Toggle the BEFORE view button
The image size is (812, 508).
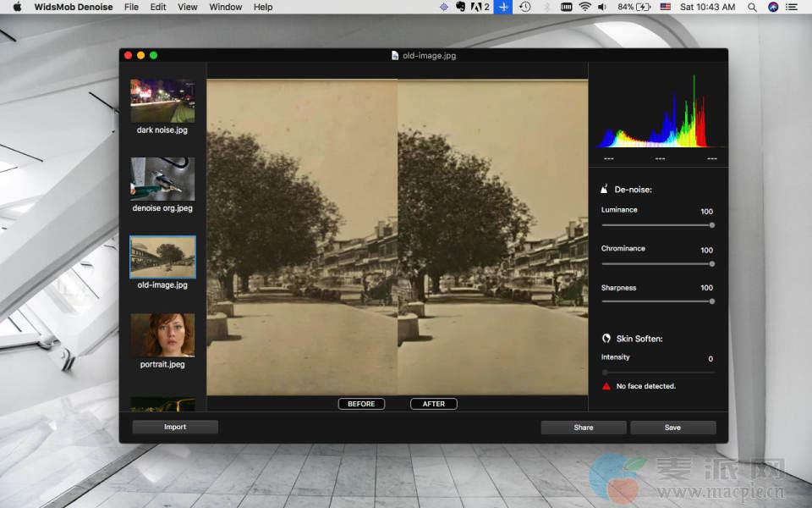pyautogui.click(x=361, y=404)
